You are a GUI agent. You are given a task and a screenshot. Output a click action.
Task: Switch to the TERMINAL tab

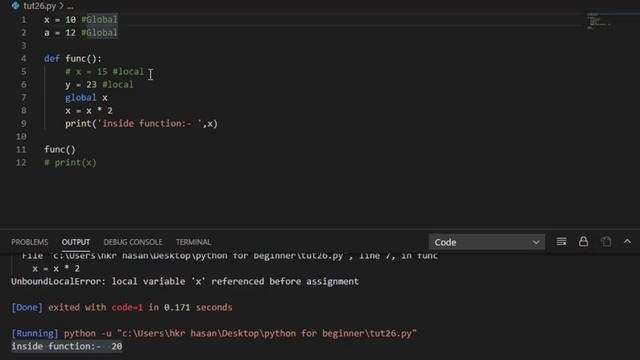tap(193, 242)
